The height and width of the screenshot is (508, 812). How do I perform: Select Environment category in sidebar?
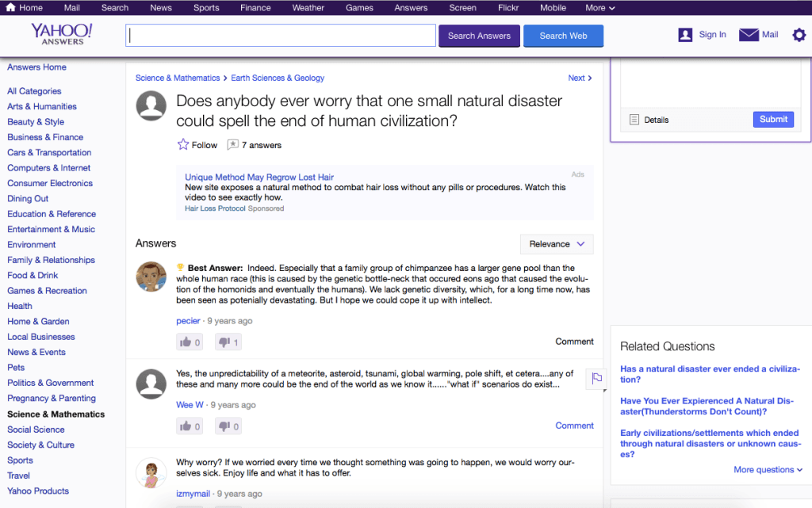click(x=32, y=245)
